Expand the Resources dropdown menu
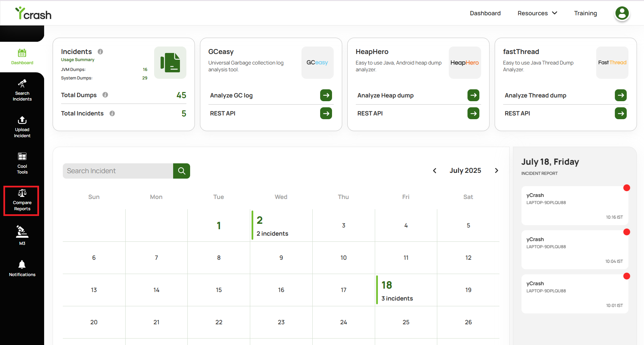 (537, 13)
